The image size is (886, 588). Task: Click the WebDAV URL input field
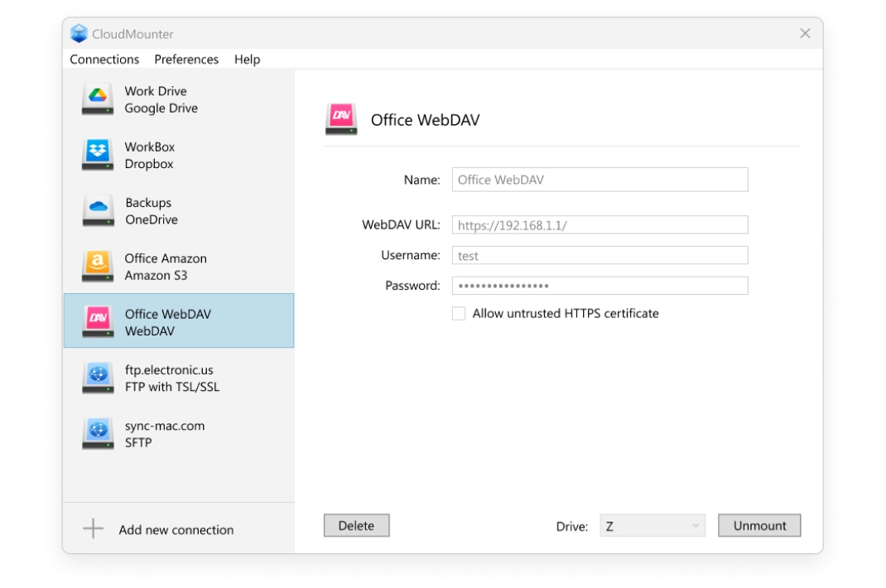pos(600,225)
